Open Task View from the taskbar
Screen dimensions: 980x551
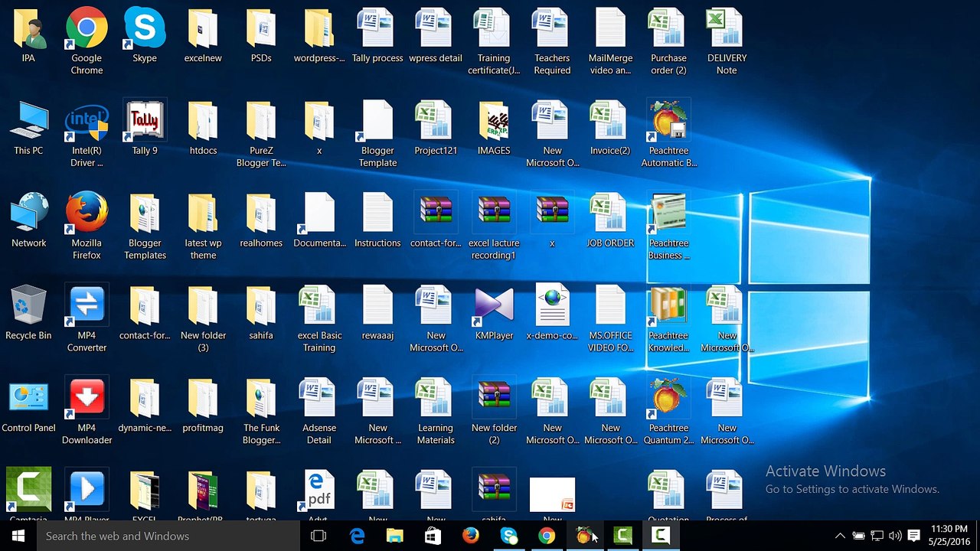coord(318,536)
